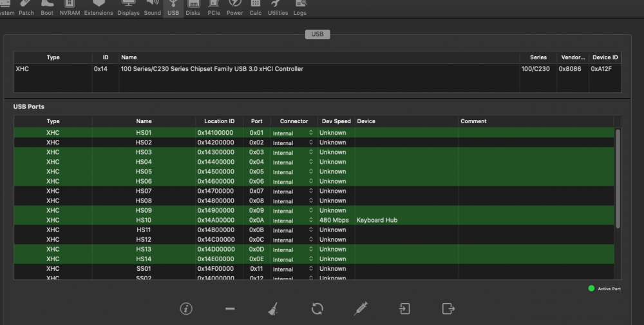Switch to the Extensions section
This screenshot has height=325, width=644.
pyautogui.click(x=99, y=8)
